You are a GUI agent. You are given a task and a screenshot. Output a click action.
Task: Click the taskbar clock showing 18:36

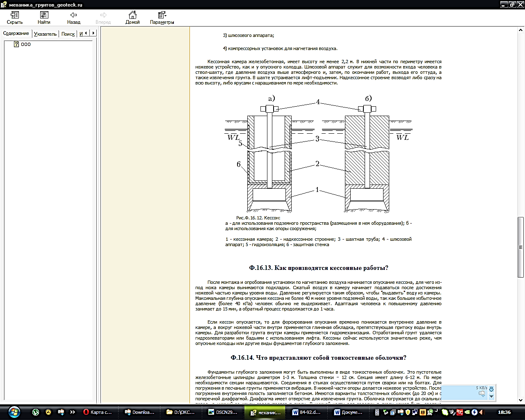(504, 412)
